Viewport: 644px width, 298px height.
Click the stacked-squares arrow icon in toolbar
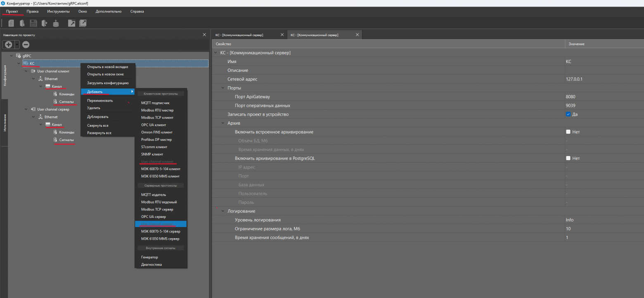pyautogui.click(x=83, y=23)
